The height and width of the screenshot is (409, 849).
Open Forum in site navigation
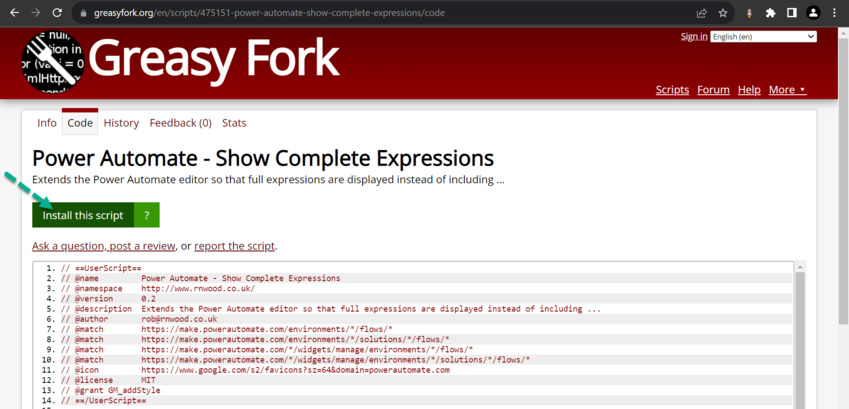click(x=713, y=90)
